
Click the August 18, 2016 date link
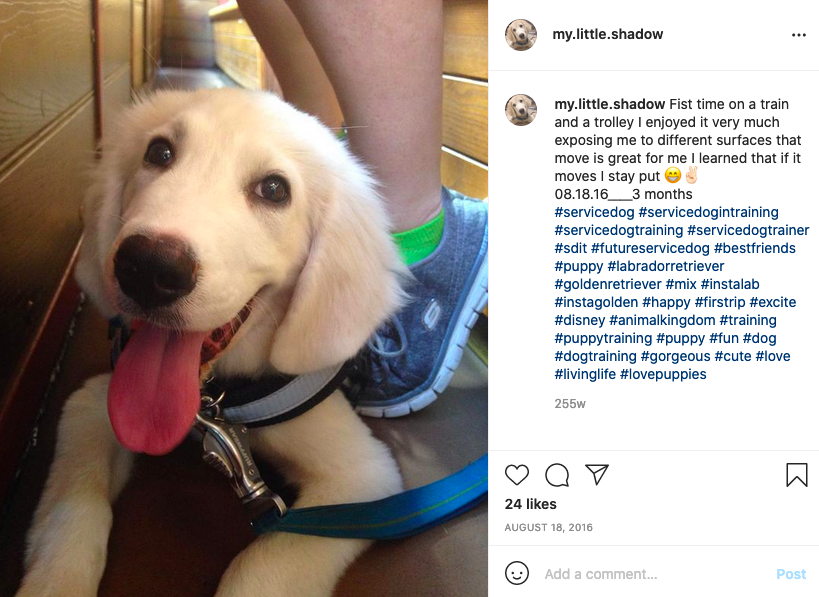(x=548, y=528)
